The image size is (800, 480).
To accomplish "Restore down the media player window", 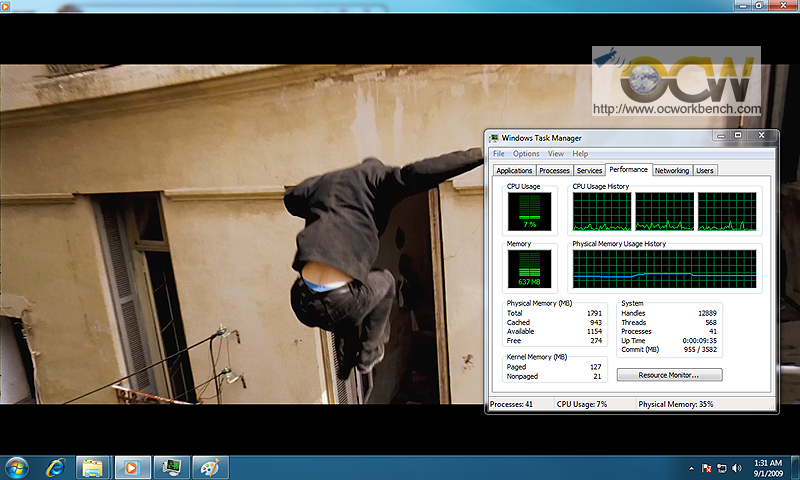I will [x=759, y=6].
